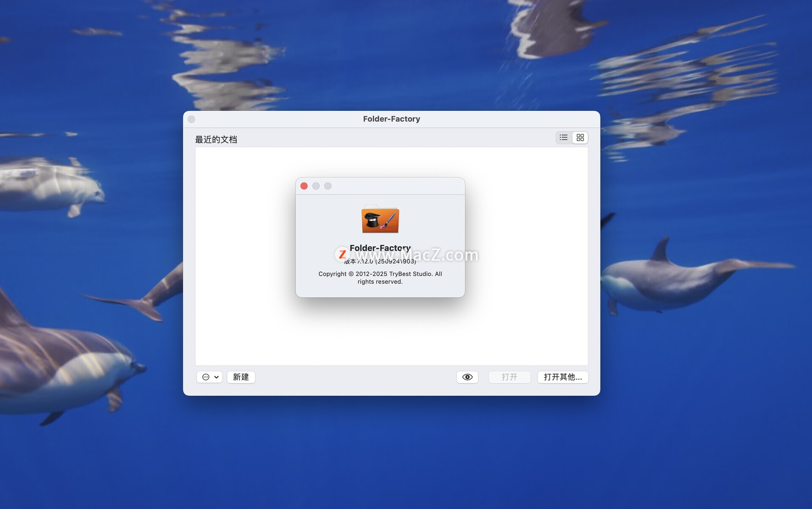The width and height of the screenshot is (812, 509).
Task: Click the About dialog's title bar
Action: click(x=398, y=186)
